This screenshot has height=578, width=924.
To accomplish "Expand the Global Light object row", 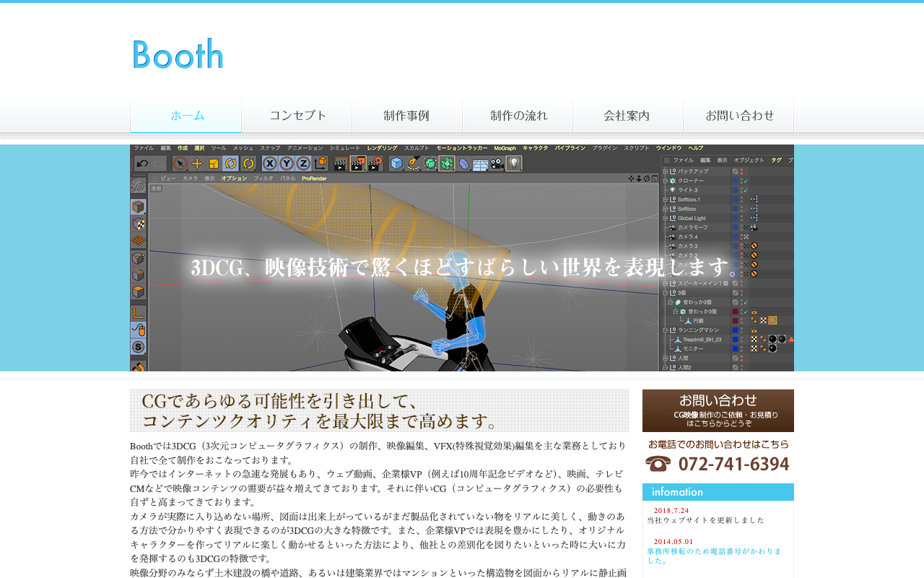I will (665, 218).
